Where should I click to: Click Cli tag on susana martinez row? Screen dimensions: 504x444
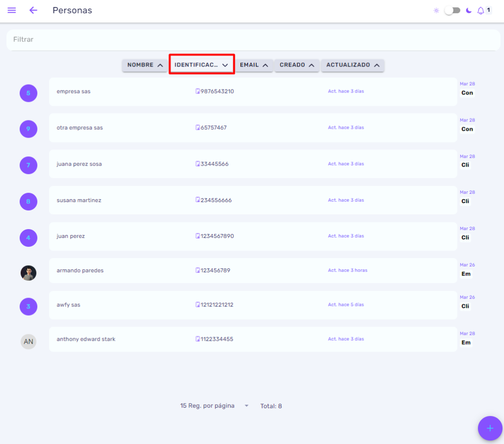coord(465,201)
